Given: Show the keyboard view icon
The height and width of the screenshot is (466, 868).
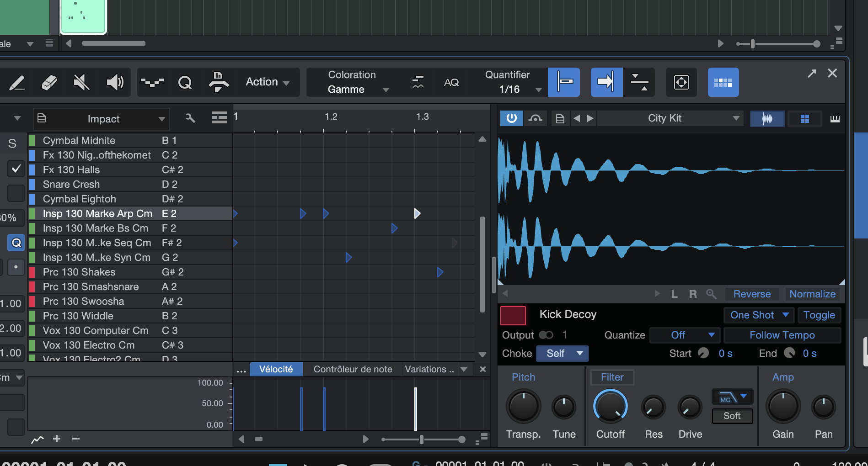Looking at the screenshot, I should [835, 119].
